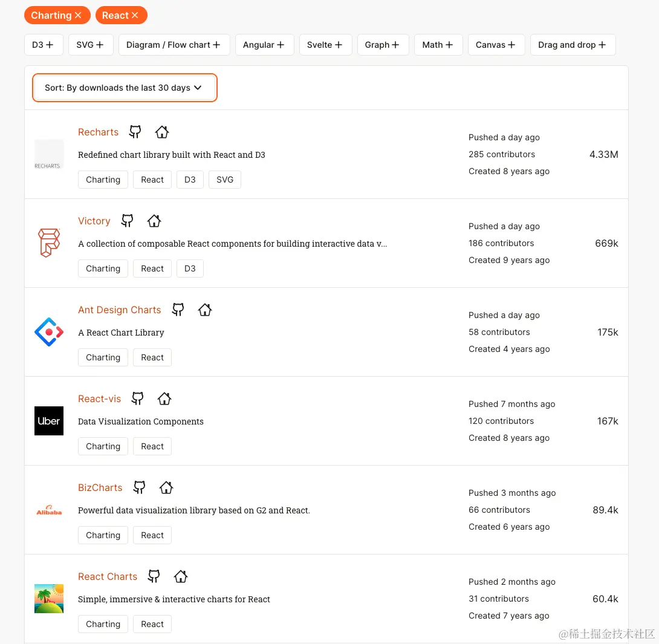Remove the React filter tag

(135, 16)
